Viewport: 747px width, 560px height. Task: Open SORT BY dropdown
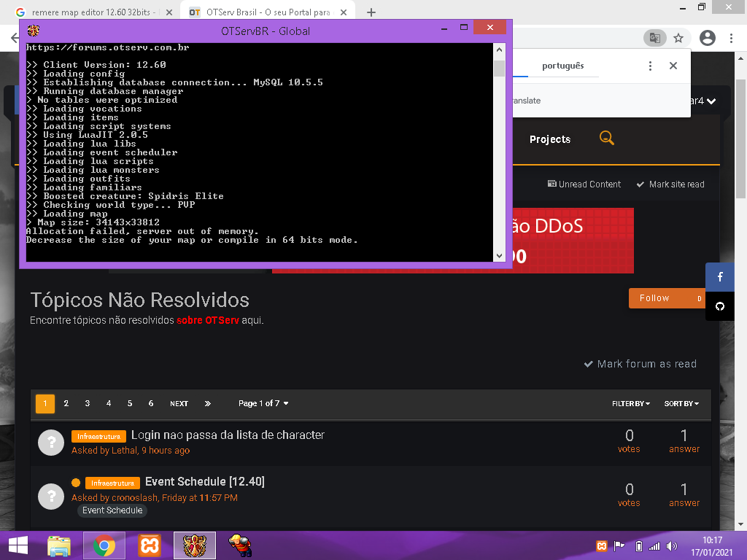pos(681,403)
